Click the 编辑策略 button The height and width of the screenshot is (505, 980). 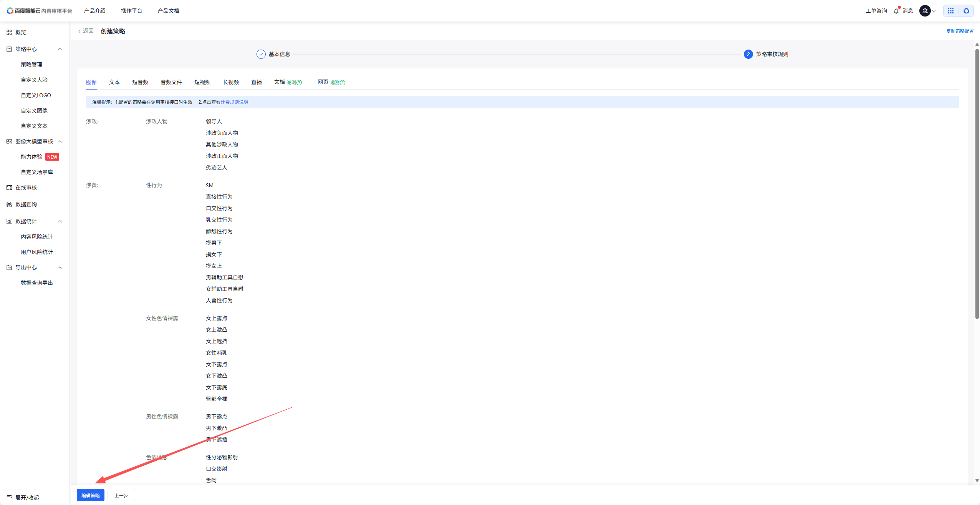tap(91, 495)
